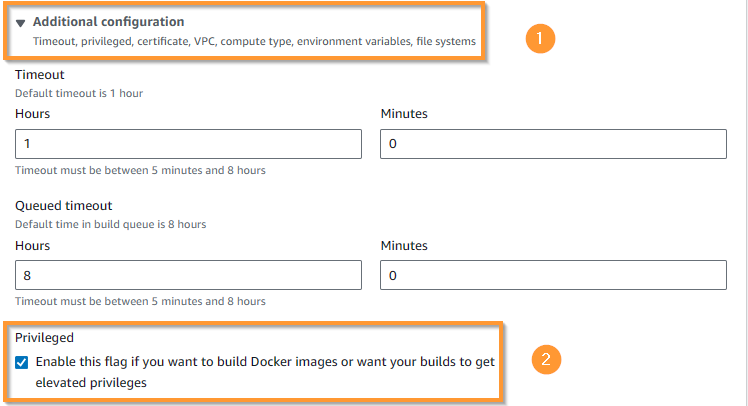Click the orange badge numbered 2
The width and height of the screenshot is (748, 406).
pos(546,359)
